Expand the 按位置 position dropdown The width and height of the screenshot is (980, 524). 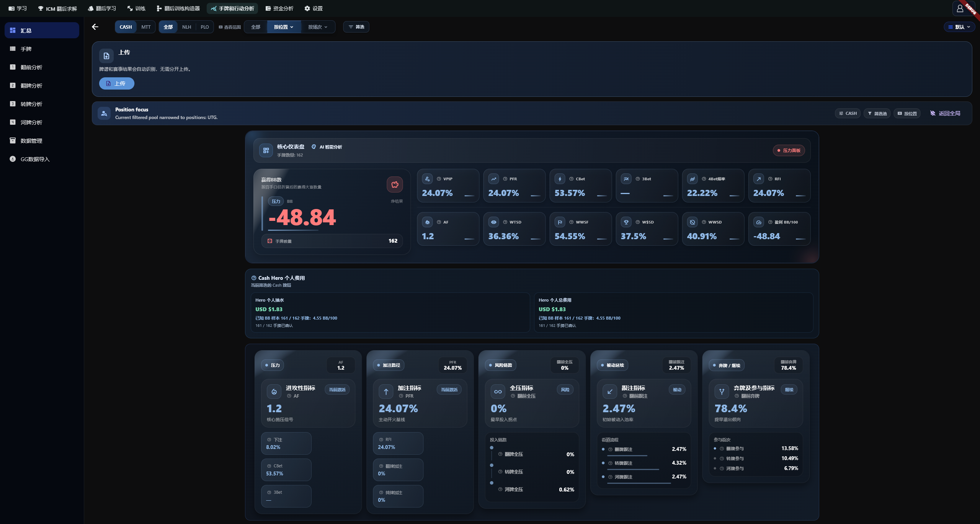tap(284, 27)
